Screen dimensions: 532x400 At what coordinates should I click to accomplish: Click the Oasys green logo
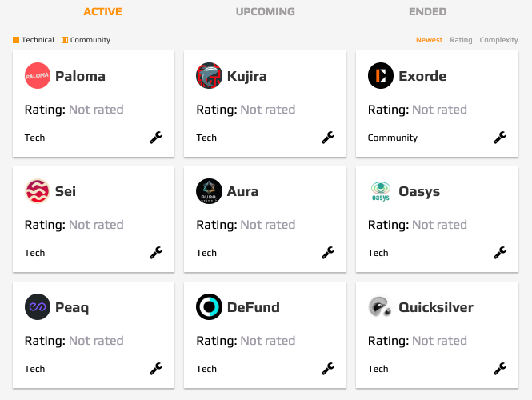click(x=381, y=191)
